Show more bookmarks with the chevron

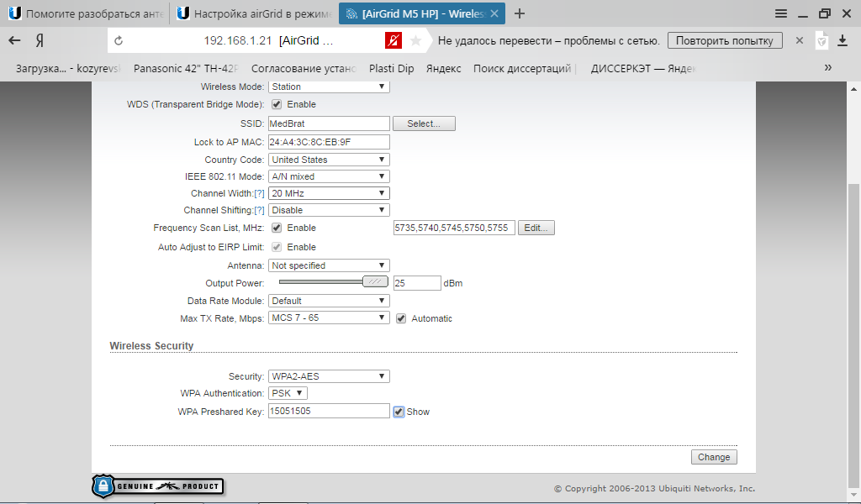coord(828,67)
